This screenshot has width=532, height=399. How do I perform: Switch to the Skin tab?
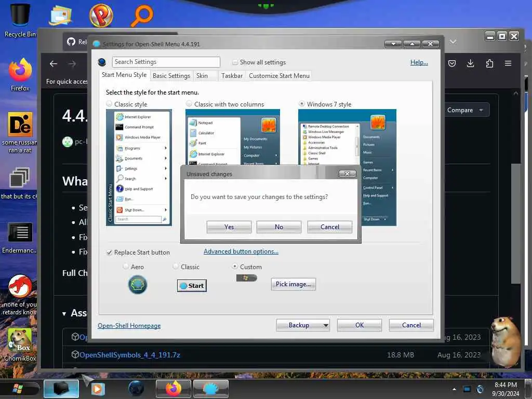coord(202,76)
